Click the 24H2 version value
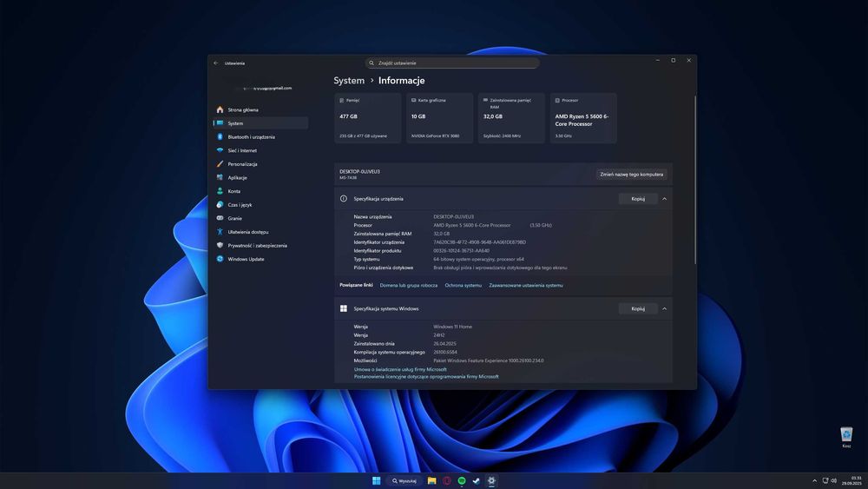The width and height of the screenshot is (868, 489). click(x=439, y=335)
